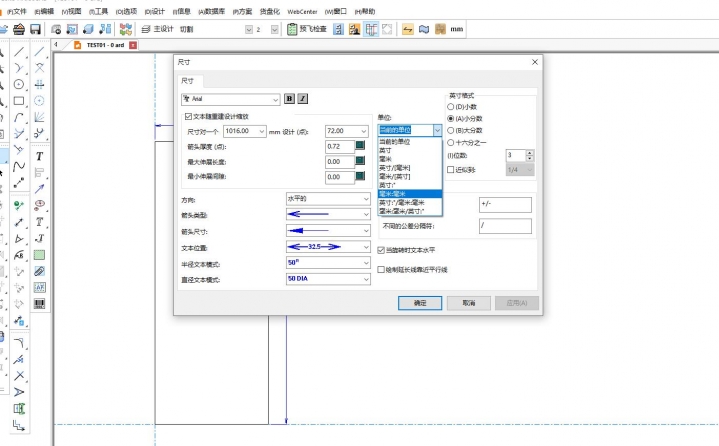Open the 工具 menu
This screenshot has width=719, height=446.
pos(98,12)
